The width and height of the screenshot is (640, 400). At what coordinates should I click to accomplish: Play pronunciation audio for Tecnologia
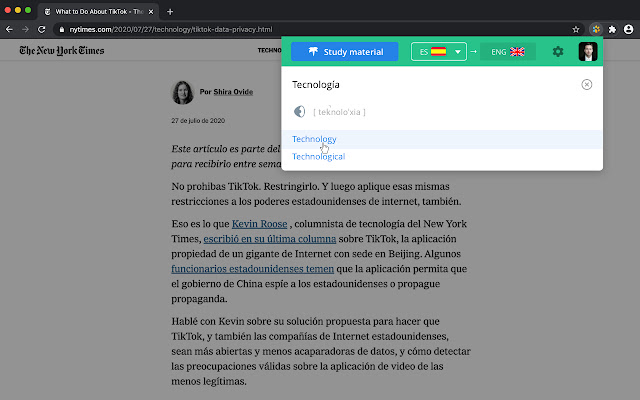(x=298, y=112)
